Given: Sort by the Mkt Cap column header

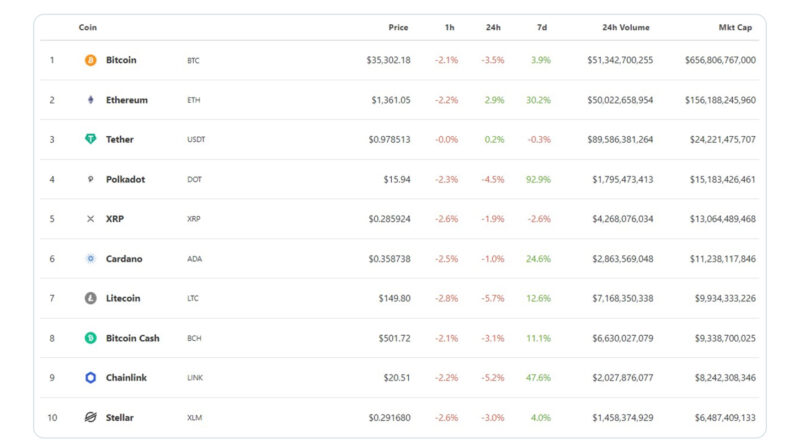Looking at the screenshot, I should tap(735, 27).
